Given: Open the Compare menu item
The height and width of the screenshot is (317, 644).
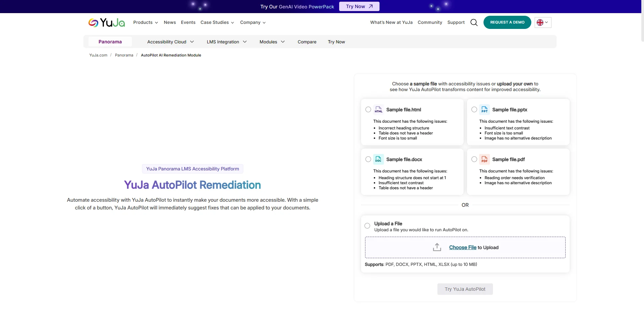Looking at the screenshot, I should (x=307, y=42).
